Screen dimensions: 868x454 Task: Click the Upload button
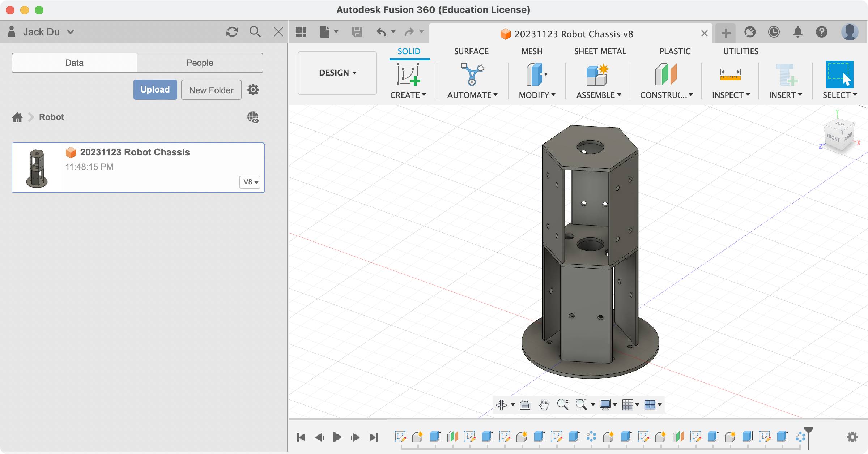coord(155,90)
